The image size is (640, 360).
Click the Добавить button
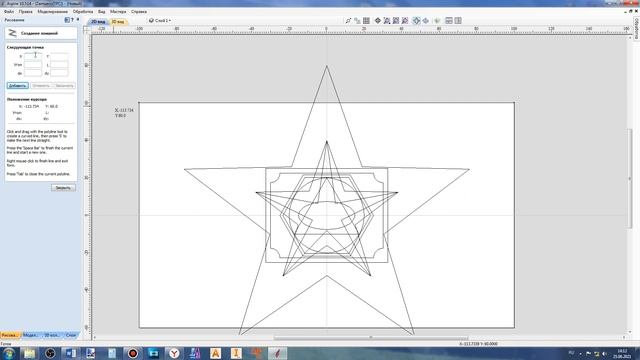[18, 86]
